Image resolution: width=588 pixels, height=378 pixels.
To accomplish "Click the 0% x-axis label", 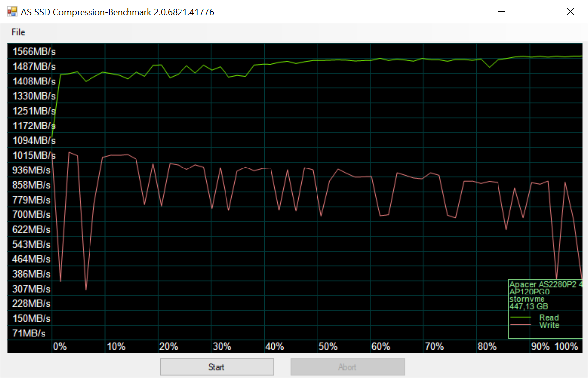I will pyautogui.click(x=60, y=346).
